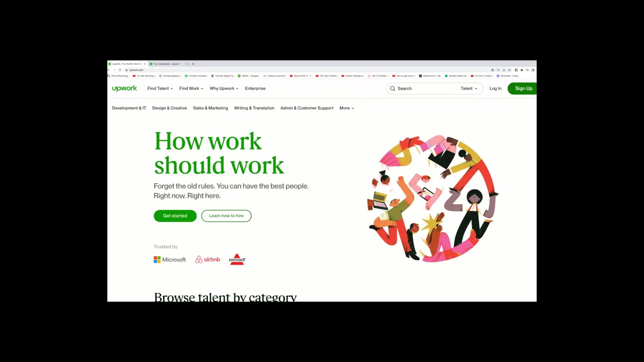644x362 pixels.
Task: Click the Airbnb logo trusted partner icon
Action: (x=207, y=259)
